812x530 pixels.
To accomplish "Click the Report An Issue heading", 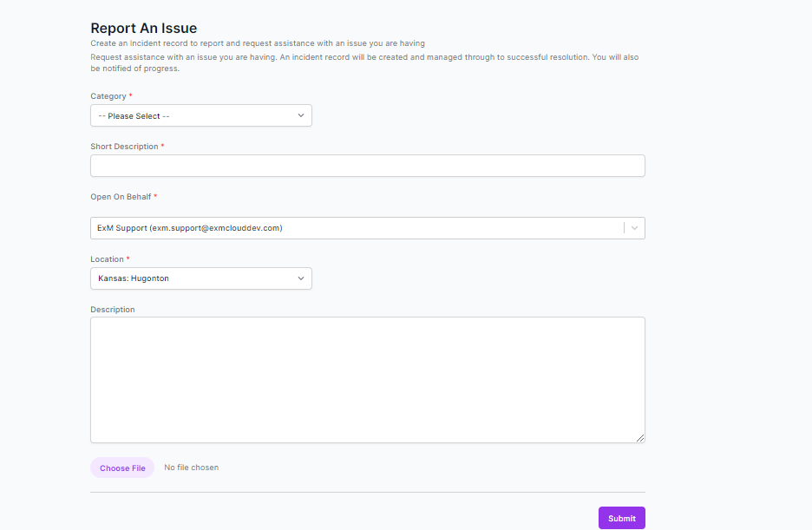I will pos(143,28).
